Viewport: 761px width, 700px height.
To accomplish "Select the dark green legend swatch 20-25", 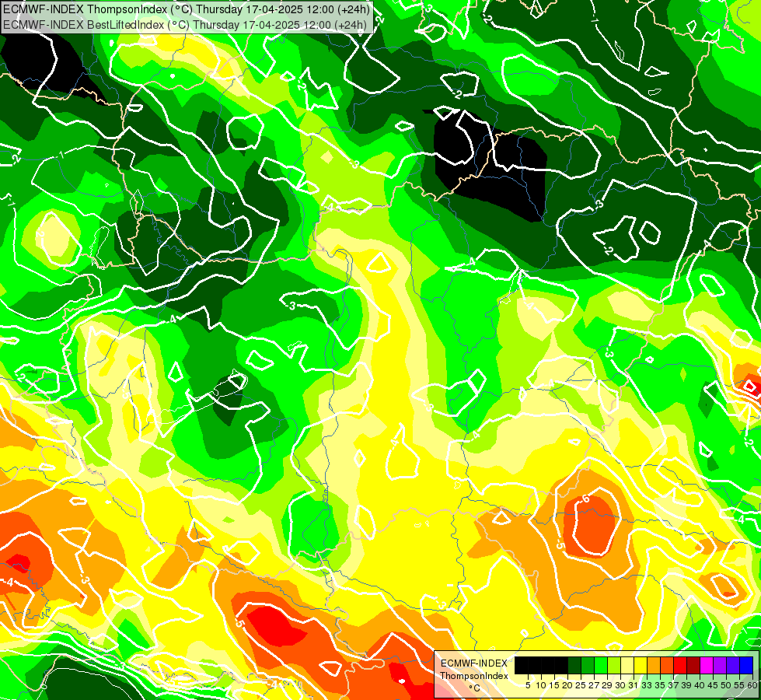I will tap(574, 665).
